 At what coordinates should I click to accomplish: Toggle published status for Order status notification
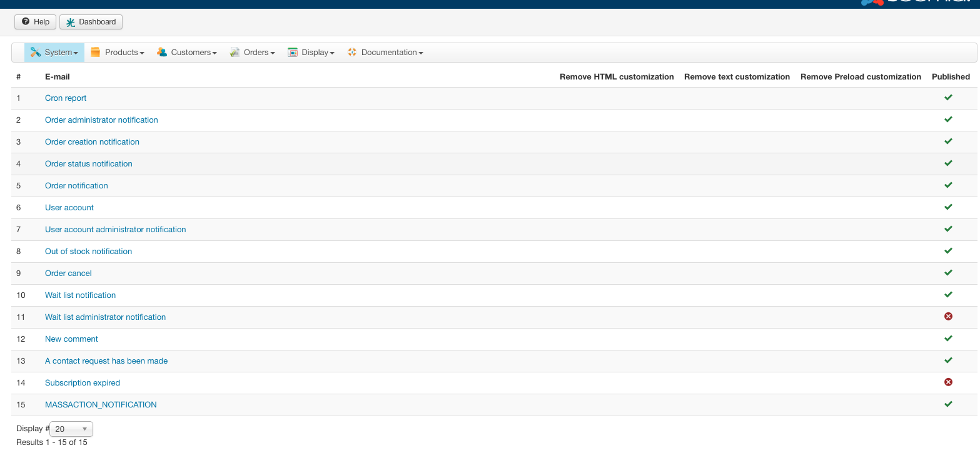[x=948, y=163]
